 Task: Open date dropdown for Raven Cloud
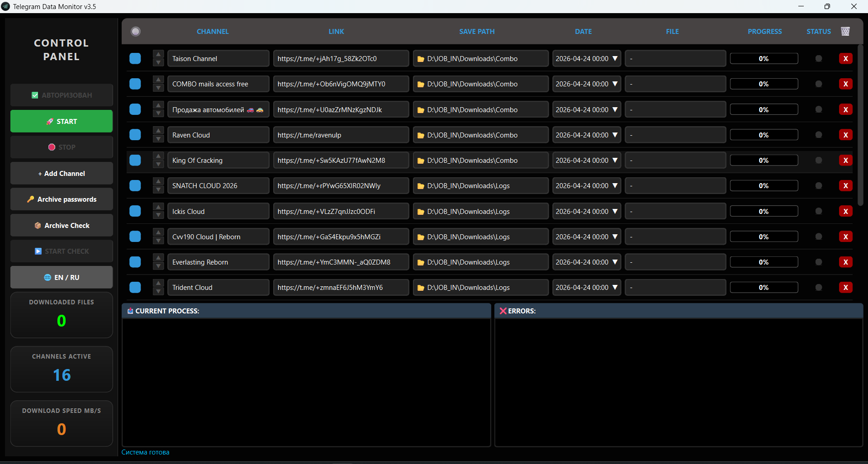(615, 135)
